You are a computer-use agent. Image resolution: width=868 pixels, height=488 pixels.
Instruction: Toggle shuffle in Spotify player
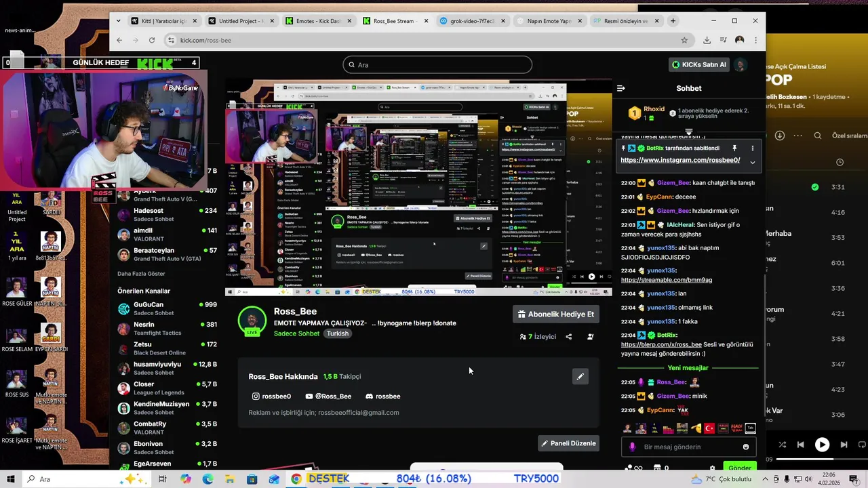pyautogui.click(x=783, y=445)
